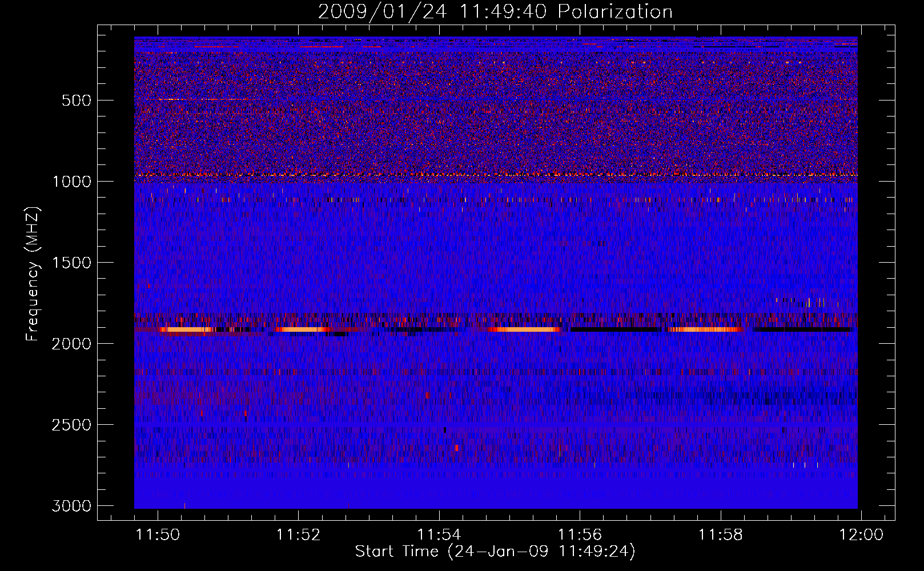Viewport: 924px width, 571px height.
Task: Click the 11:54 time tick label
Action: [439, 535]
